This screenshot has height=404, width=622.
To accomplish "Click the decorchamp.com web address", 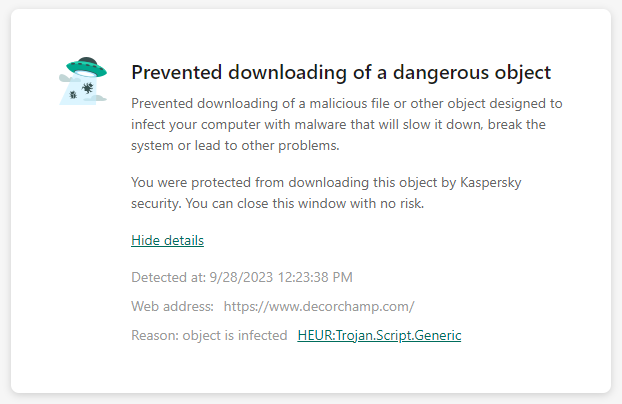I will point(318,306).
